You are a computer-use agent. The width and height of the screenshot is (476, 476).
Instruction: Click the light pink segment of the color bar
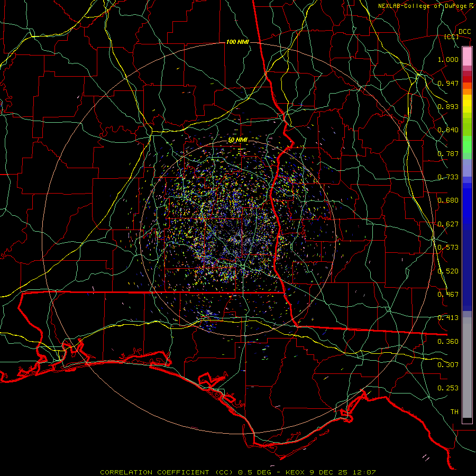click(467, 57)
